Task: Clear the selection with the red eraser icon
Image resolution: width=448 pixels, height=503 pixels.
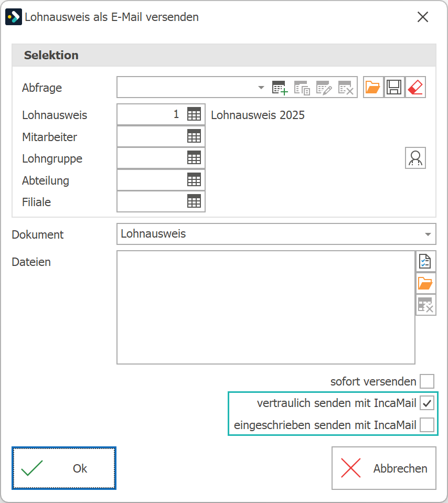Action: pos(415,87)
